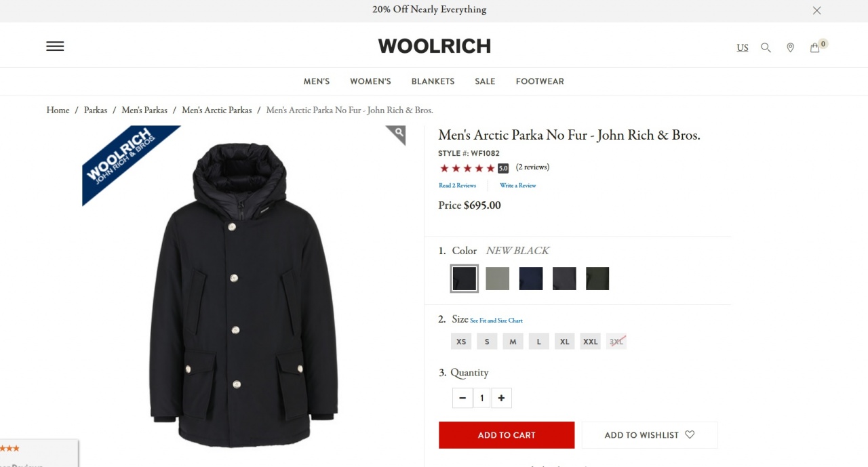The width and height of the screenshot is (868, 467).
Task: Click the red ADD TO CART button
Action: 507,435
